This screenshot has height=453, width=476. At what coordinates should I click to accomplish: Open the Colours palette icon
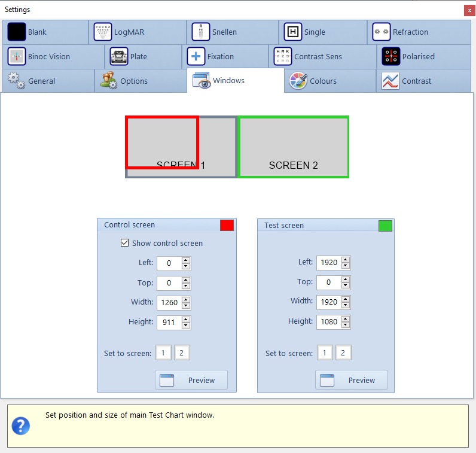point(298,81)
